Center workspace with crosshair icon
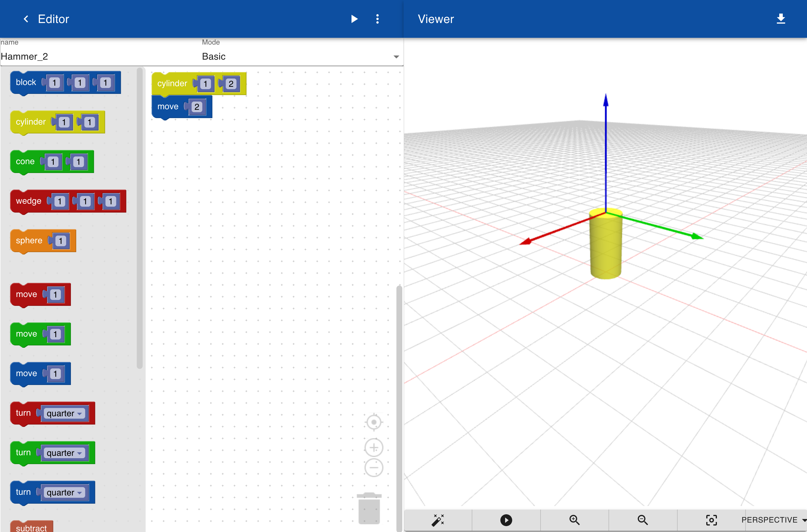Screen dimensions: 807x532 click(x=374, y=422)
